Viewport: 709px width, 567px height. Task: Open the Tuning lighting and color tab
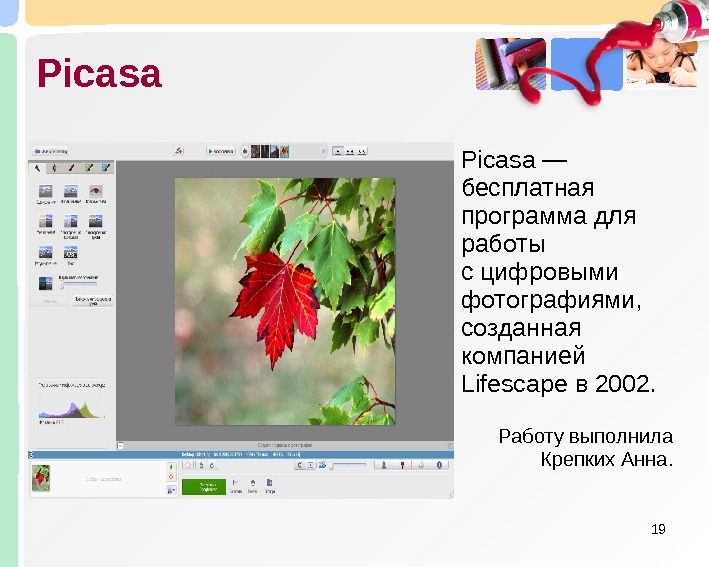point(54,168)
